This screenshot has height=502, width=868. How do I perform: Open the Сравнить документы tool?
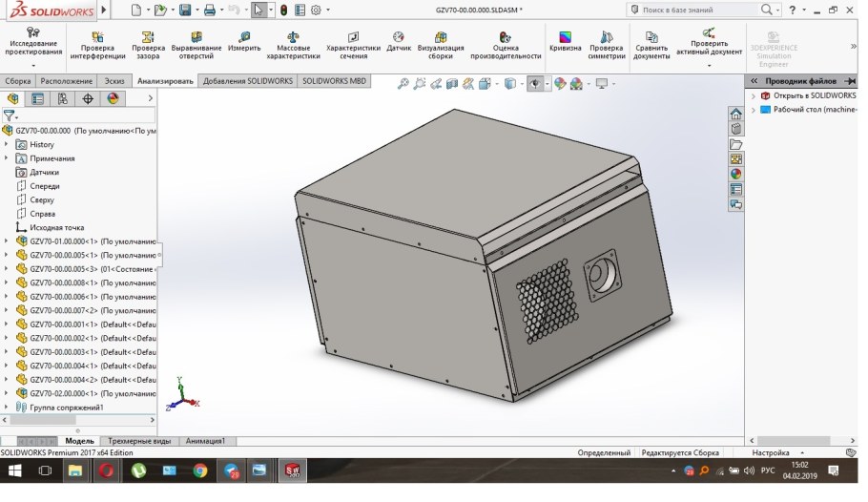[x=651, y=43]
